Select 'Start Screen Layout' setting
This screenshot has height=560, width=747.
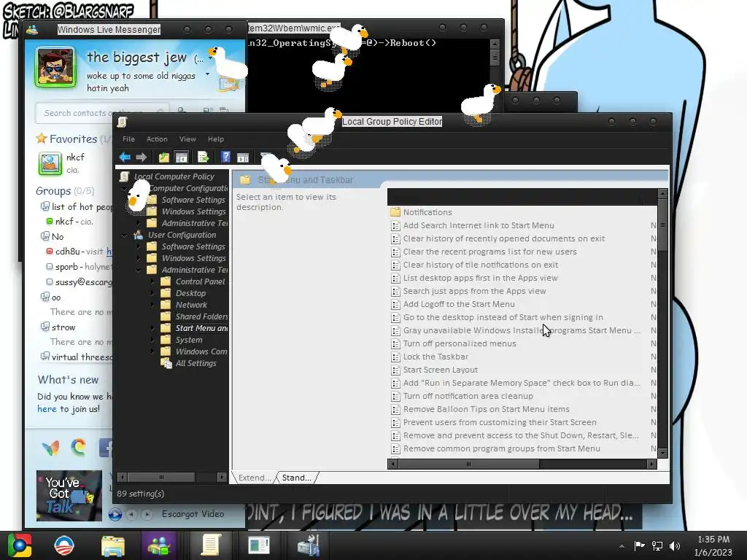440,370
